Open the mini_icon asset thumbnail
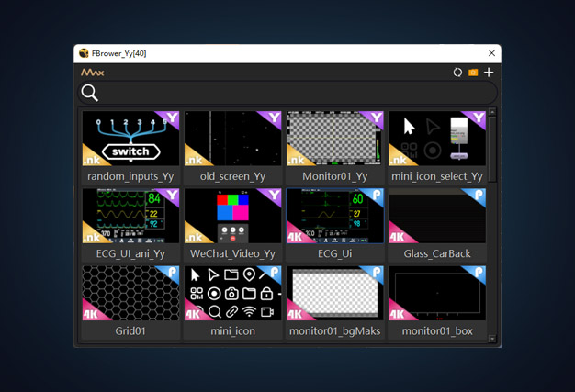The height and width of the screenshot is (392, 575). 232,294
